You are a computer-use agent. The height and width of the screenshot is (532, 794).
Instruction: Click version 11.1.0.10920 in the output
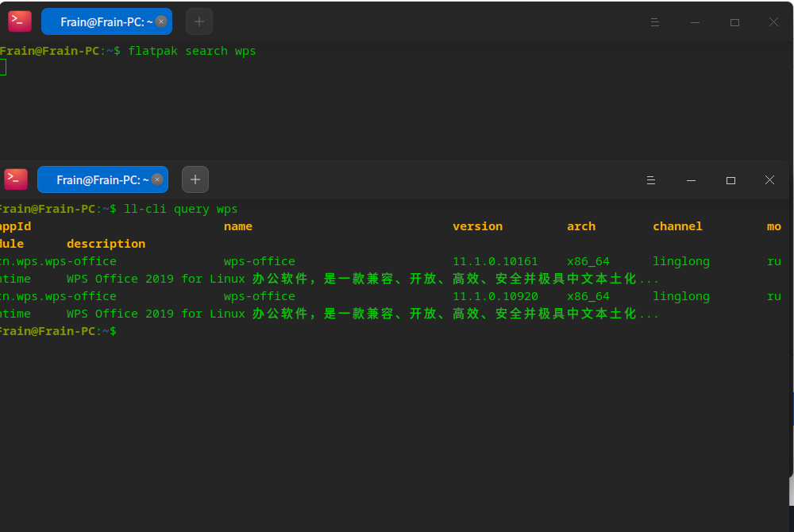(x=495, y=296)
